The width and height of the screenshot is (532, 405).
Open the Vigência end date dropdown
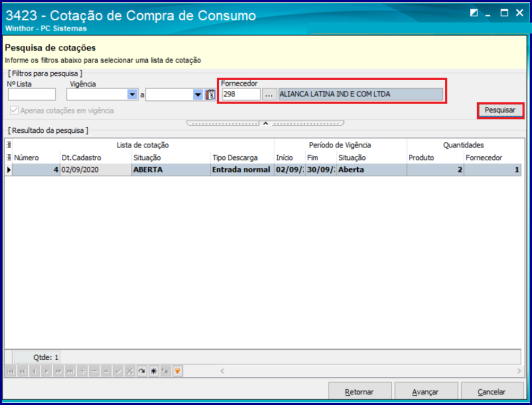click(x=198, y=95)
